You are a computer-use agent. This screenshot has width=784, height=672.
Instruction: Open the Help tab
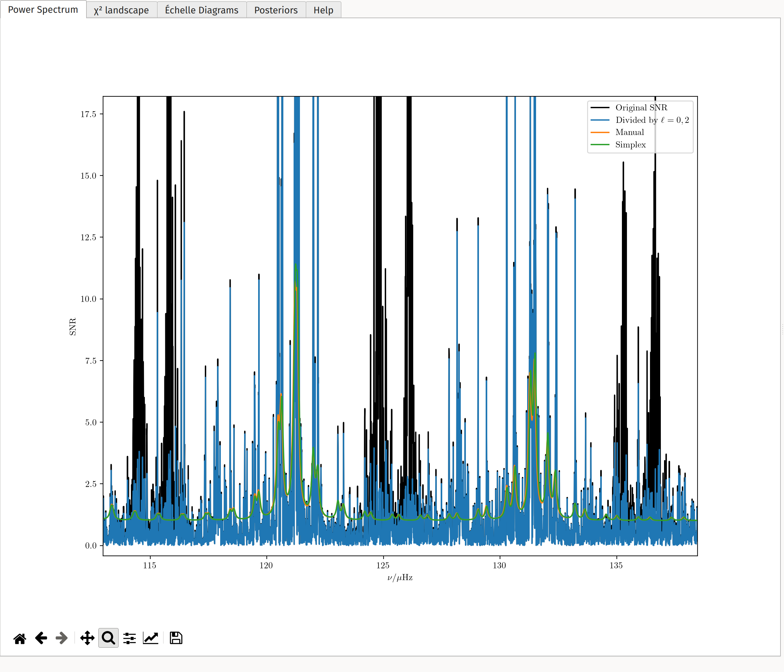323,10
